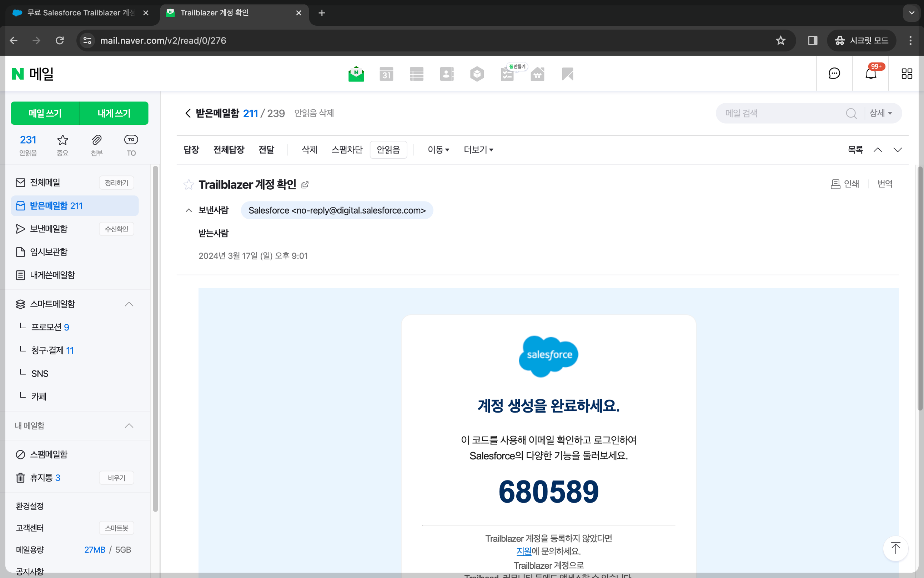Click the sidebar vertical scrollbar
The width and height of the screenshot is (924, 578).
click(x=155, y=338)
